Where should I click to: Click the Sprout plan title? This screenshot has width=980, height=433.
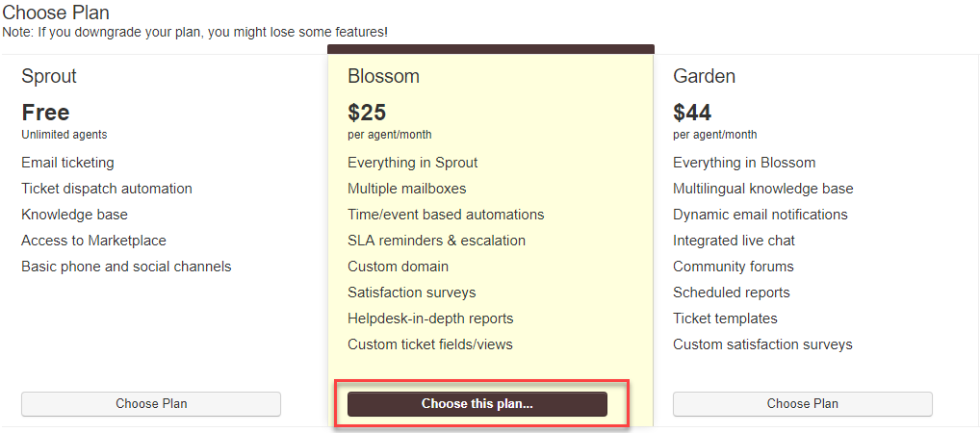(x=49, y=76)
